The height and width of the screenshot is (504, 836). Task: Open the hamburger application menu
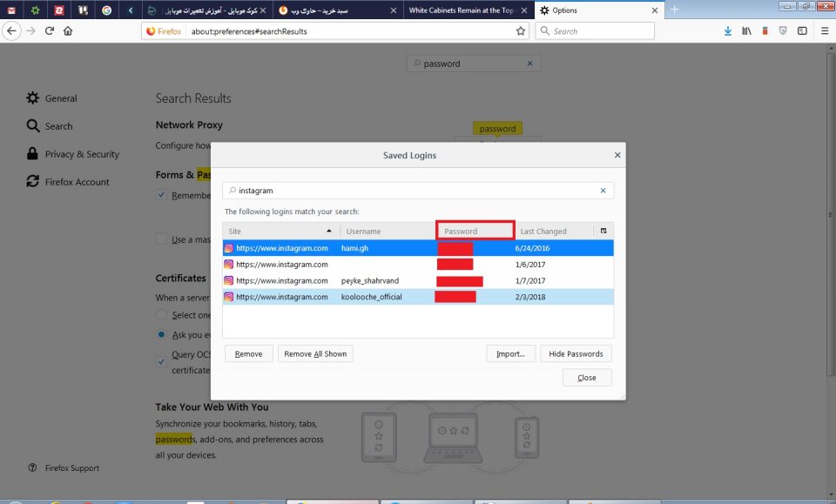(x=824, y=30)
